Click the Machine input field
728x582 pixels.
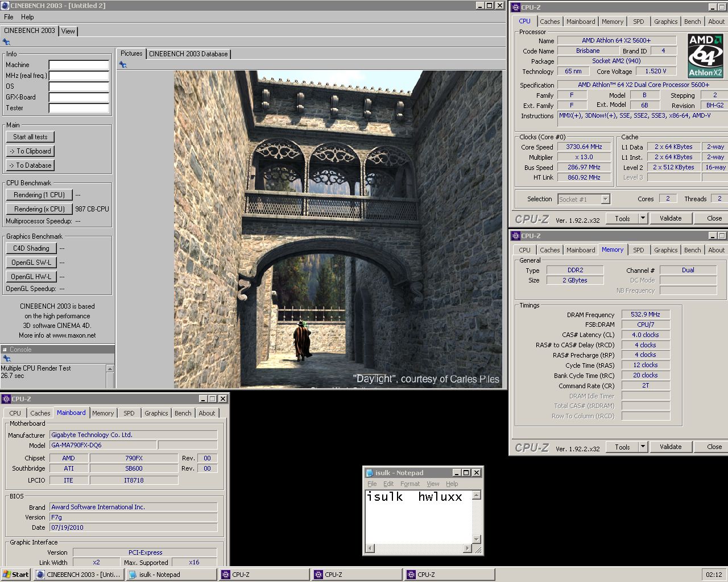(78, 65)
